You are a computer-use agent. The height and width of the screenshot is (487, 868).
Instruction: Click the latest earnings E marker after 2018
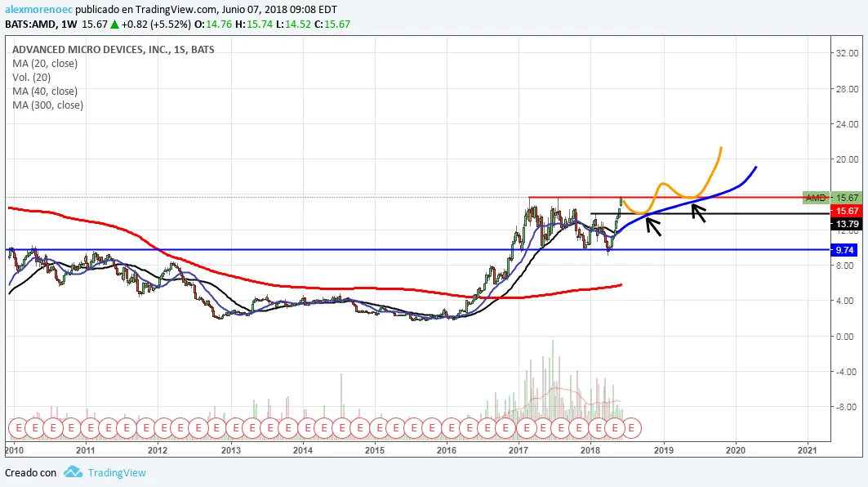point(632,428)
